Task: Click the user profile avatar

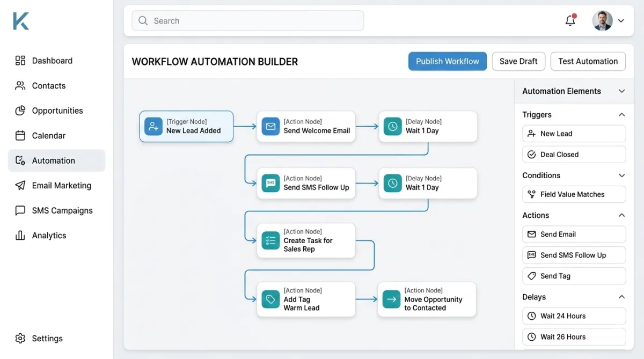Action: 602,21
